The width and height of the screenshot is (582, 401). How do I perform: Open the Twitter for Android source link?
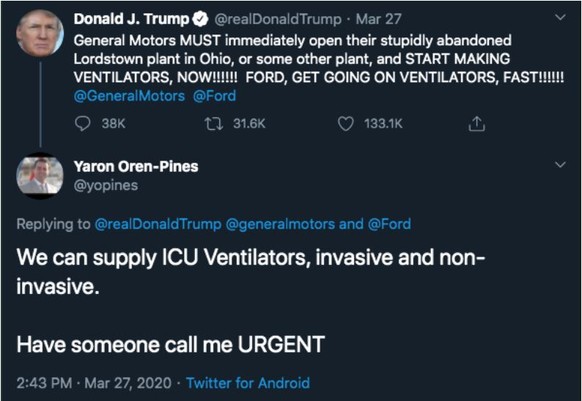click(248, 383)
